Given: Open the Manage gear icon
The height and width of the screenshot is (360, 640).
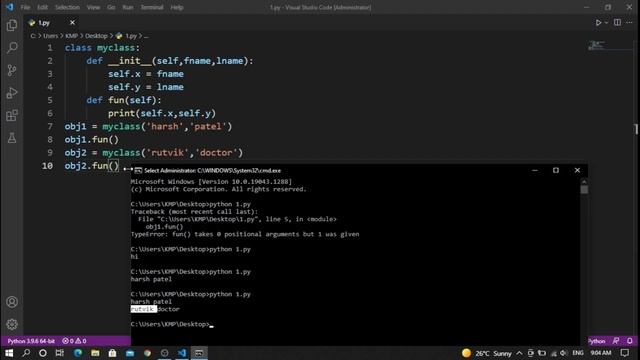Looking at the screenshot, I should point(12,324).
